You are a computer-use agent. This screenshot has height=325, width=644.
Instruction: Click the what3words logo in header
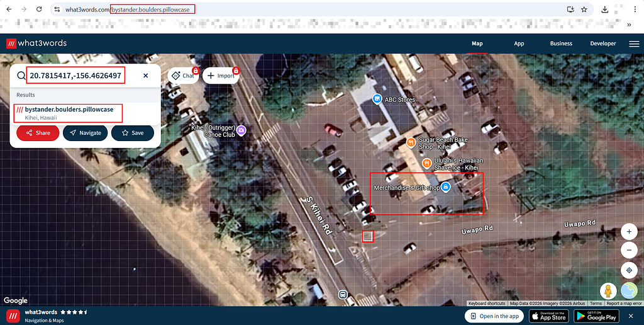click(x=36, y=43)
